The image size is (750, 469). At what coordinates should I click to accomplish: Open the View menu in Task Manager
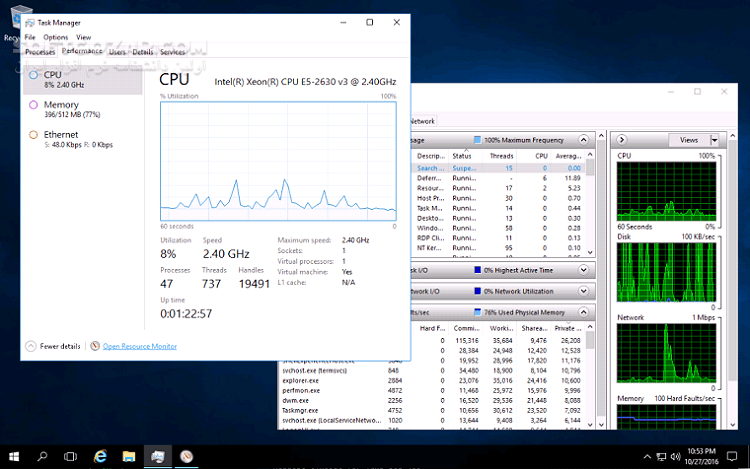click(83, 37)
